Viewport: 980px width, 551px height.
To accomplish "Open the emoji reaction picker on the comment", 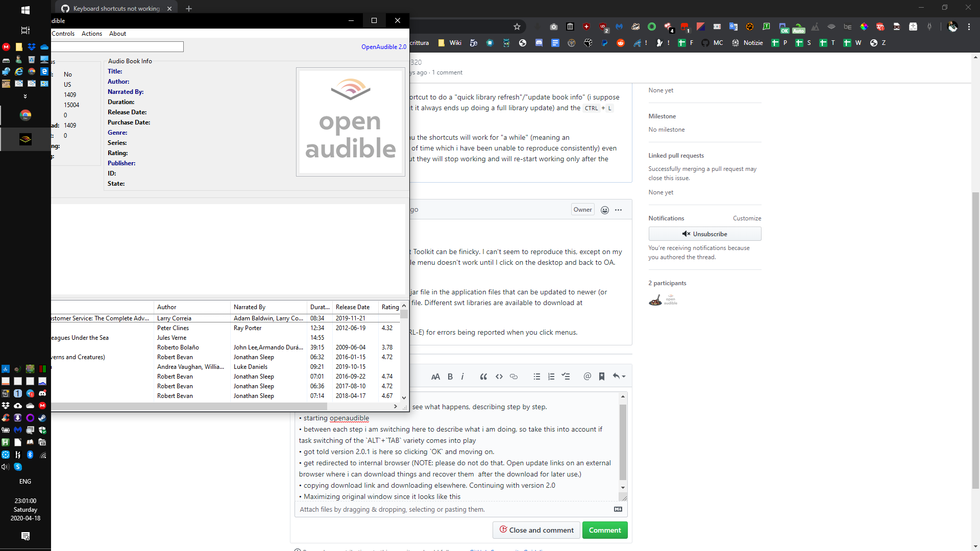I will click(604, 210).
